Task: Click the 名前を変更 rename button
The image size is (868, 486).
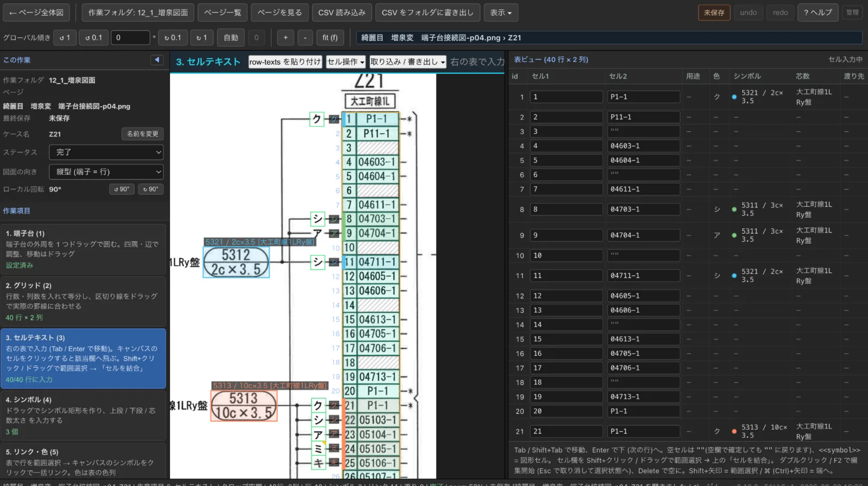Action: 143,134
